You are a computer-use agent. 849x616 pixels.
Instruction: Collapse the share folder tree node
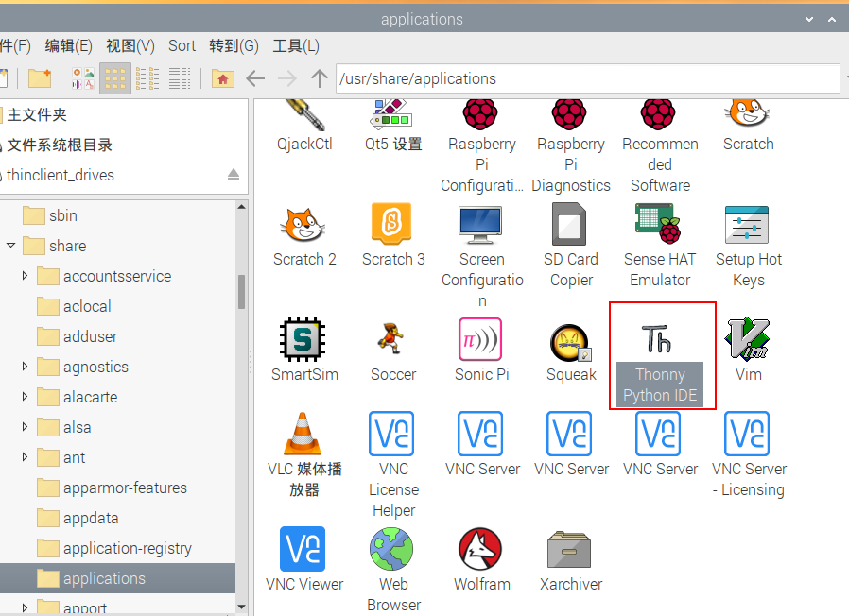[10, 246]
